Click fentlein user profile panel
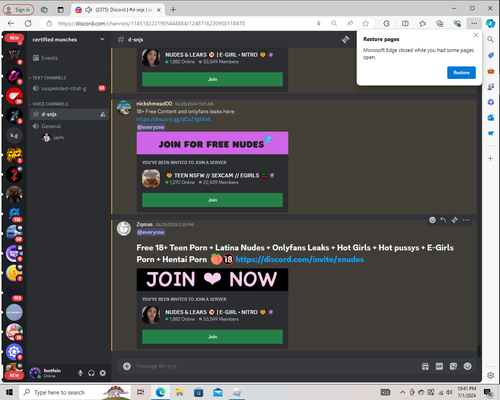500x400 pixels. (52, 373)
